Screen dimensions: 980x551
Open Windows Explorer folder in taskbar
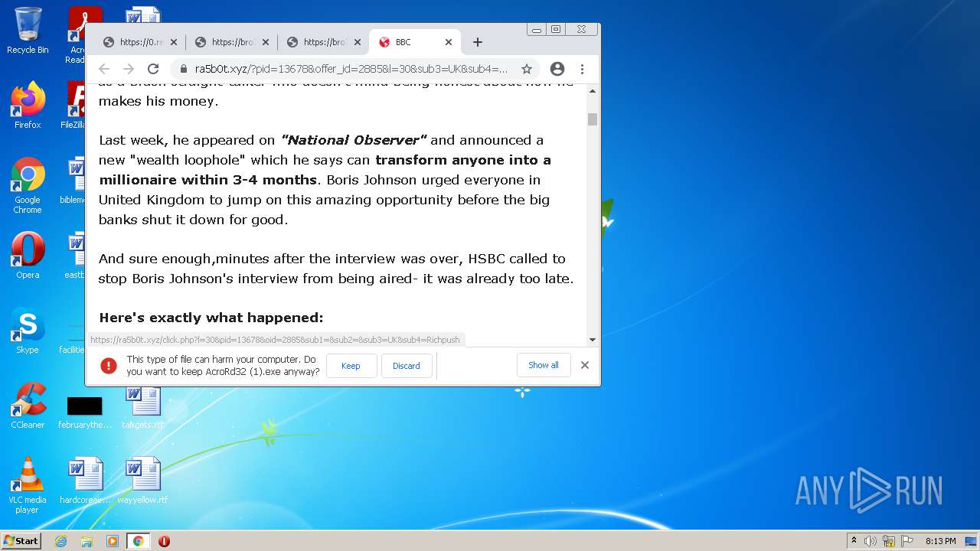[87, 541]
